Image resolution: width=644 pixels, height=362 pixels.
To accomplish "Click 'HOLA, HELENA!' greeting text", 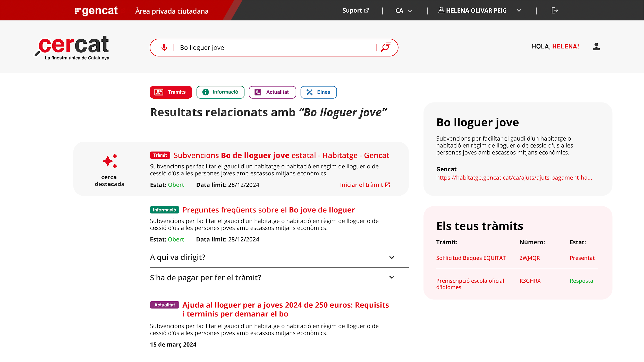I will (555, 47).
